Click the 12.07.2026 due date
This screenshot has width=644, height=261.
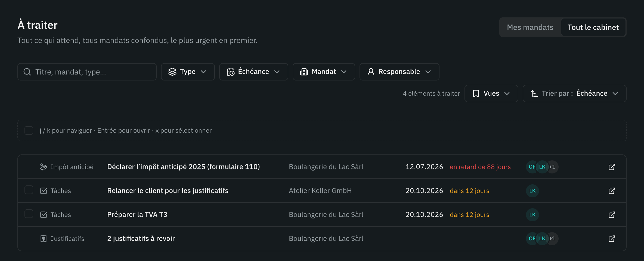point(424,167)
